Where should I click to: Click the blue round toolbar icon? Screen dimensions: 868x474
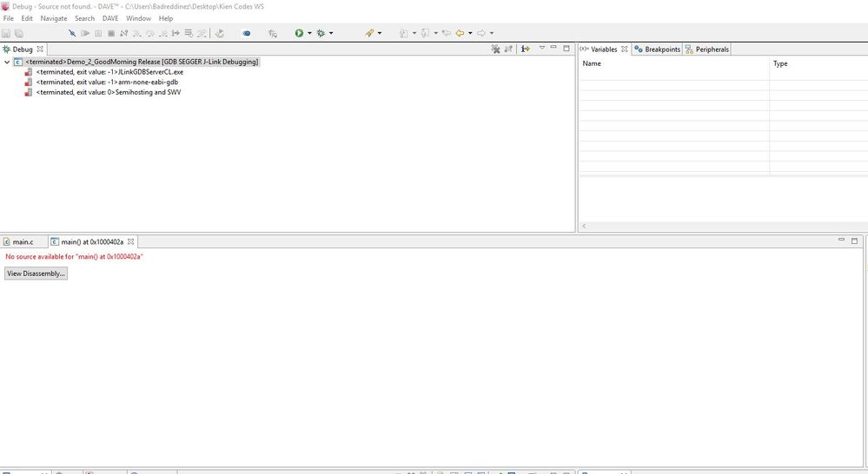247,33
